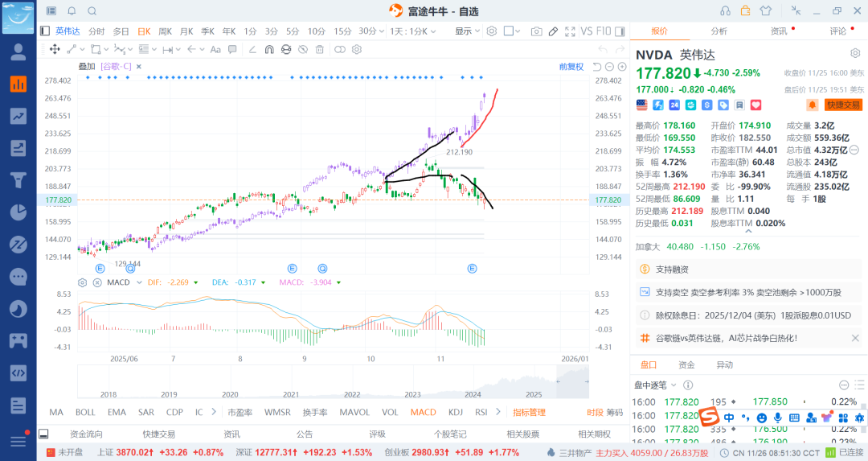Open the skin theme shirt icon
868x461 pixels.
(x=766, y=10)
